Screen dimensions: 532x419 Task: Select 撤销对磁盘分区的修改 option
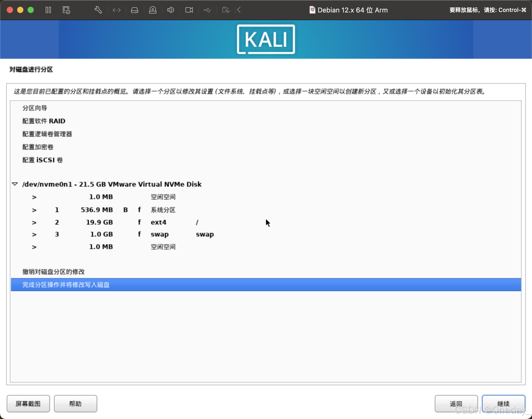(x=54, y=272)
